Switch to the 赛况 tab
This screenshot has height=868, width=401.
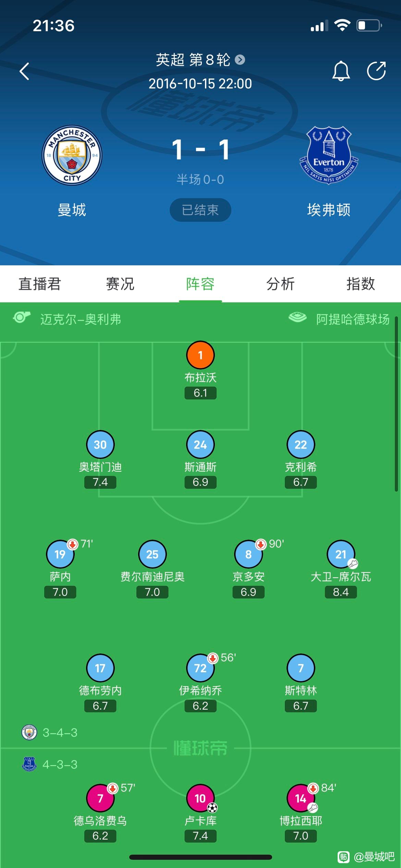[x=120, y=284]
